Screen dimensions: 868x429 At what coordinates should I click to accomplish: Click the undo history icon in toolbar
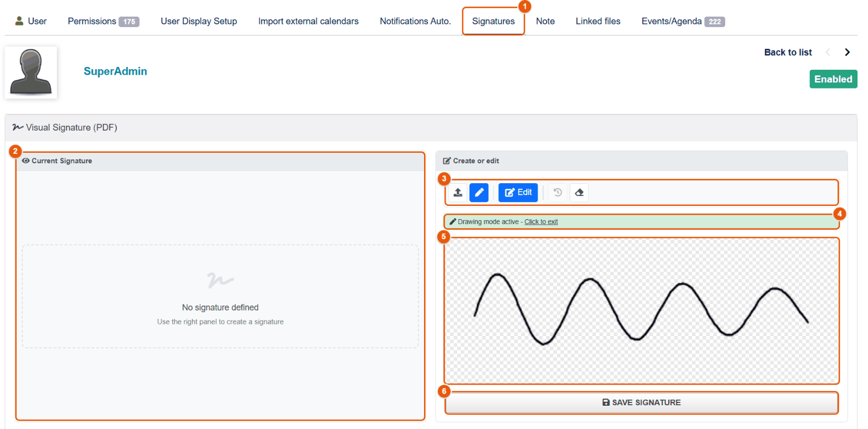pos(558,193)
